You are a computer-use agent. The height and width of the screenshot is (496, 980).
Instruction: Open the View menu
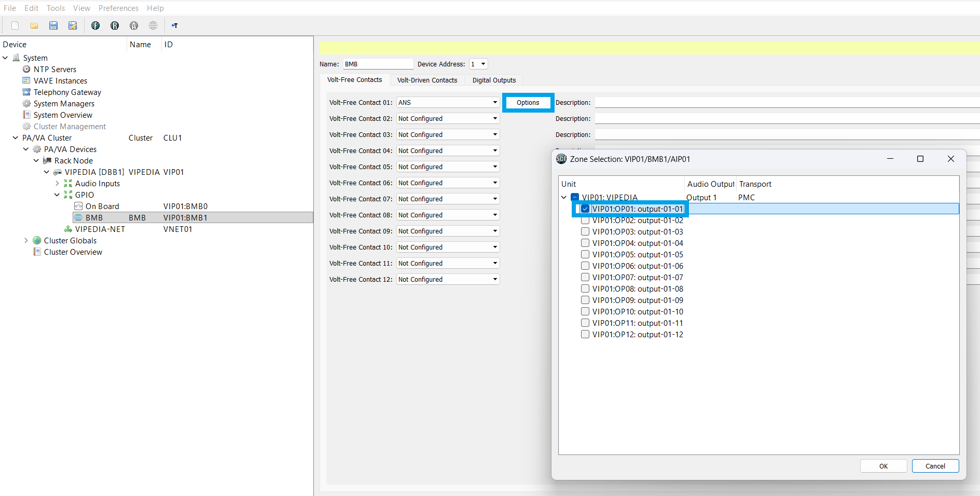[81, 8]
